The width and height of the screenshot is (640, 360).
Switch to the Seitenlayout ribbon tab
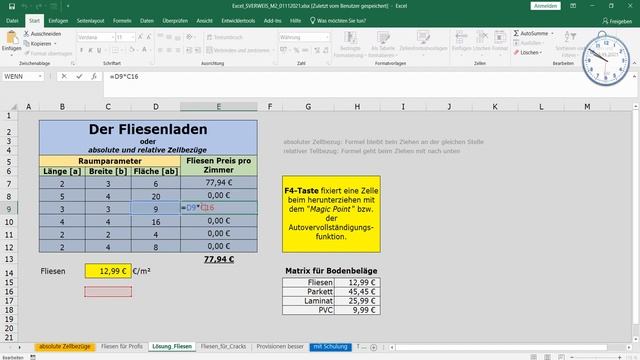tap(91, 21)
